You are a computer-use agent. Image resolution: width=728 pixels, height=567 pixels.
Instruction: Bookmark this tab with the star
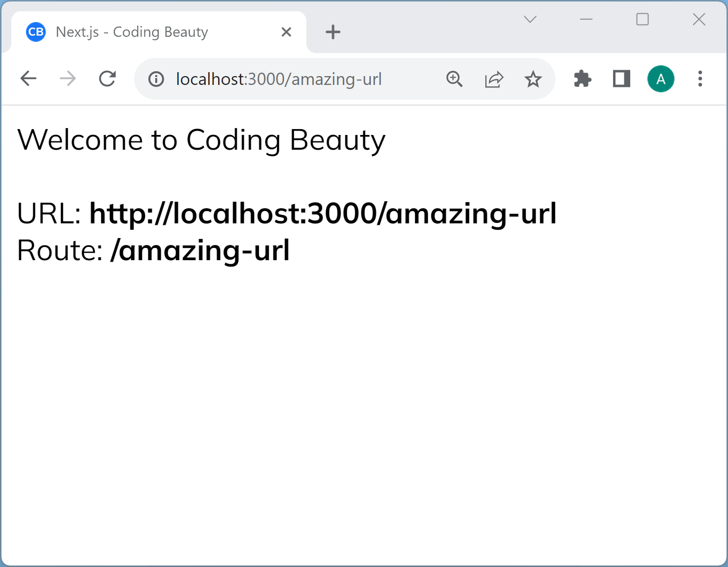click(533, 79)
